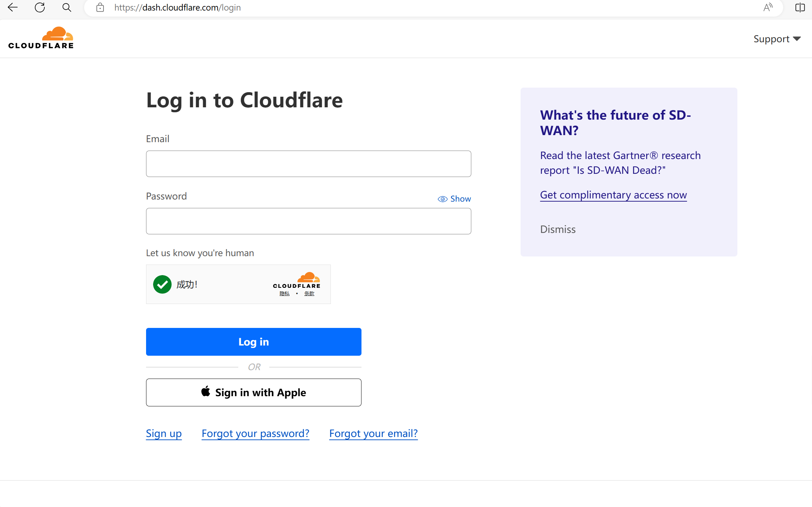Reload the login page
Viewport: 812px width, 507px height.
pos(39,7)
